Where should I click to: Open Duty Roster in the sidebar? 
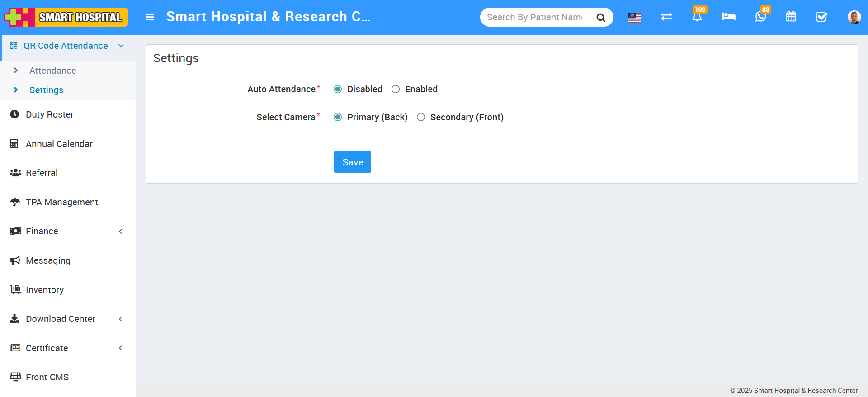click(50, 114)
